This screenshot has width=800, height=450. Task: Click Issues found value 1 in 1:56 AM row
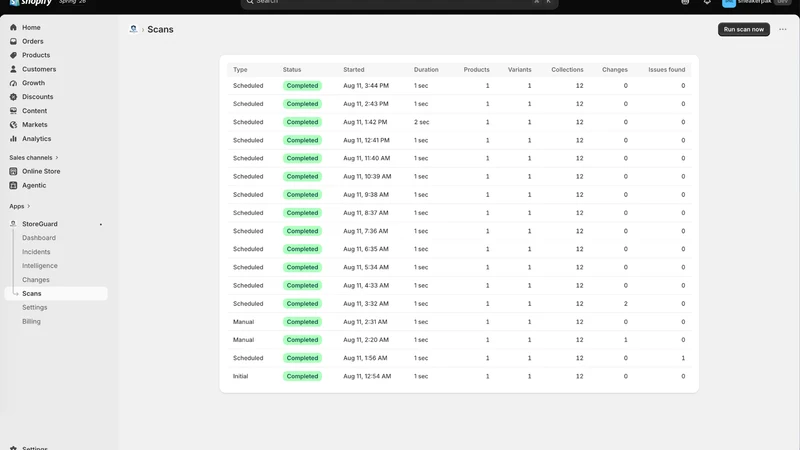click(683, 358)
